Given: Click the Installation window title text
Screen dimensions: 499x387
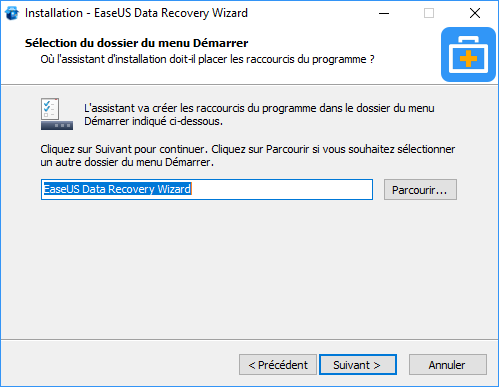Looking at the screenshot, I should pos(136,13).
